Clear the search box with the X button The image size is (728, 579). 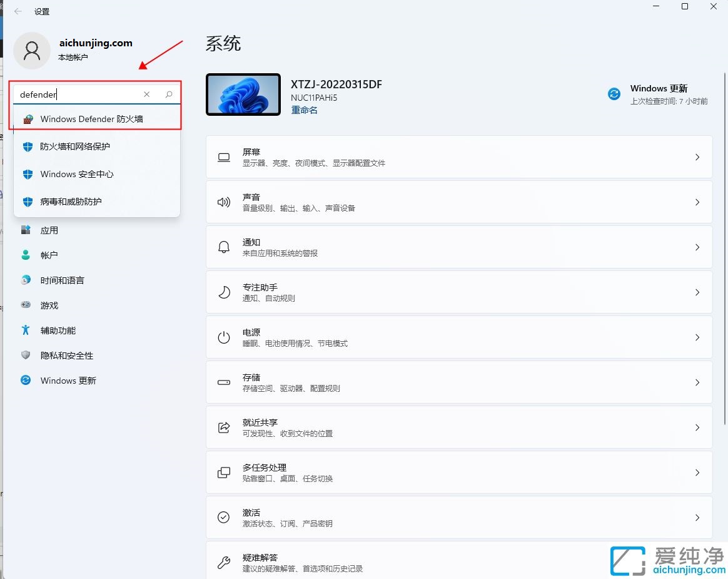click(x=146, y=94)
